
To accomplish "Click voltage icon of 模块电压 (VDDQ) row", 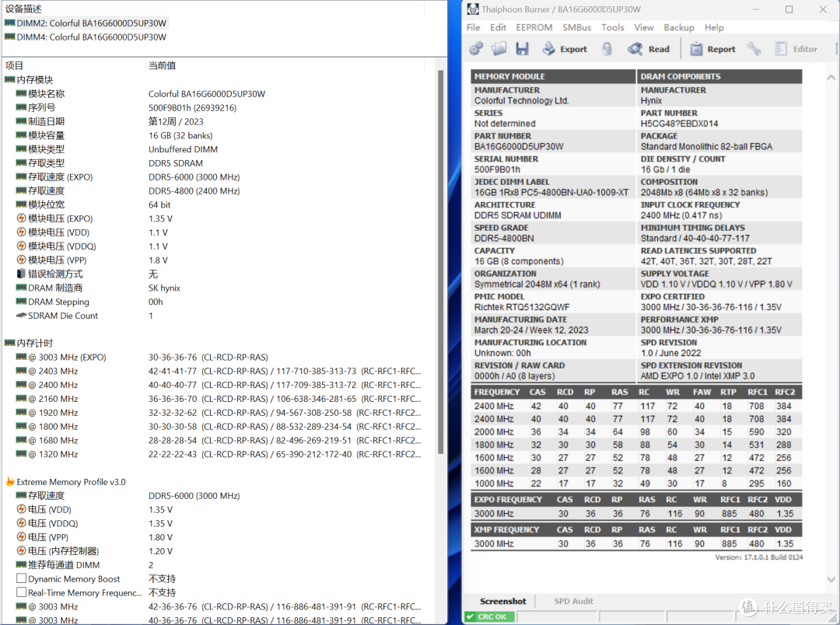I will (x=21, y=246).
